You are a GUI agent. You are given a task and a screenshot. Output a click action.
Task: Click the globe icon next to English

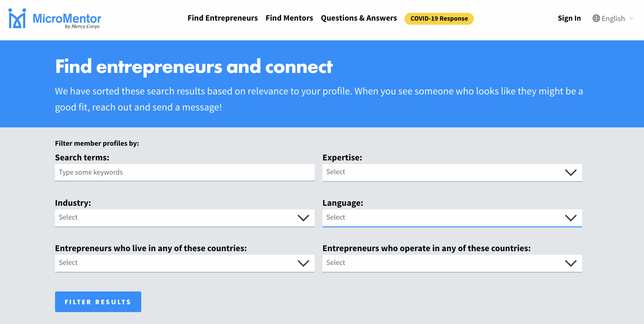[597, 18]
